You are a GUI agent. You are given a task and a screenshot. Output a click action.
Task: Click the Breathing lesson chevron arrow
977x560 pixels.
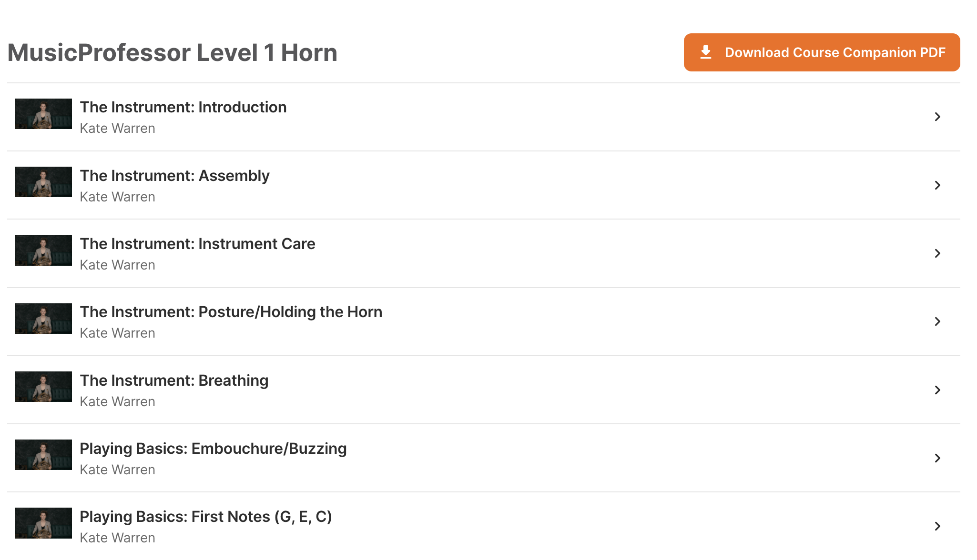pyautogui.click(x=937, y=390)
